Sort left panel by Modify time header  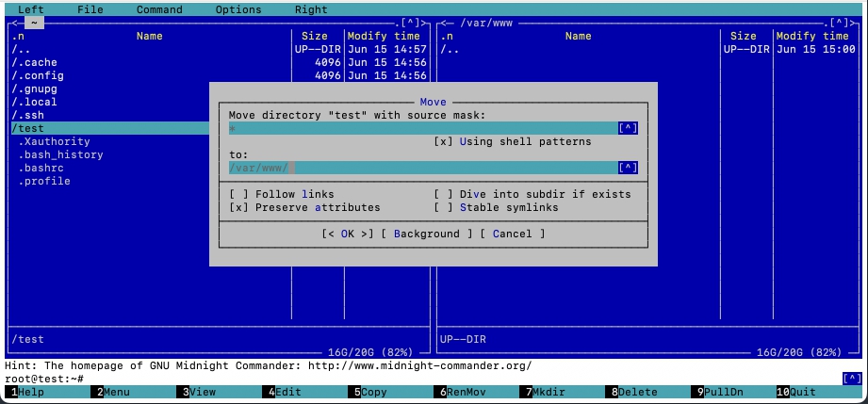[384, 36]
